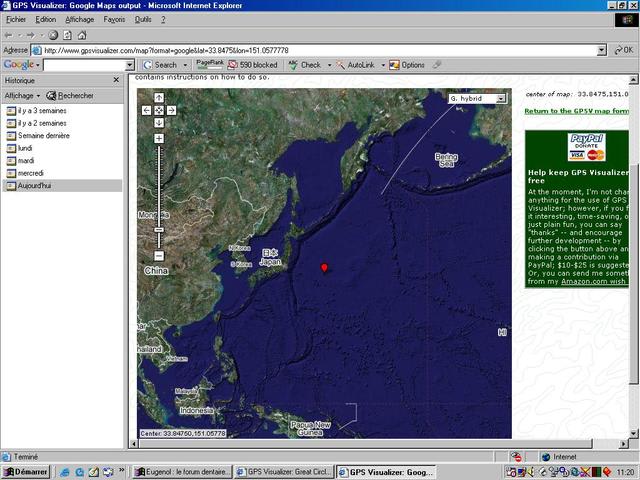
Task: Pan the map right with arrow
Action: coord(172,110)
